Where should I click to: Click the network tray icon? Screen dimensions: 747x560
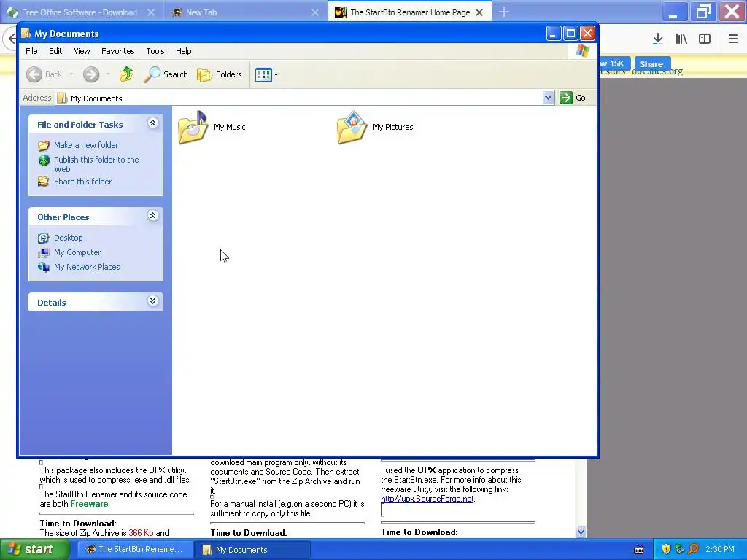click(680, 550)
